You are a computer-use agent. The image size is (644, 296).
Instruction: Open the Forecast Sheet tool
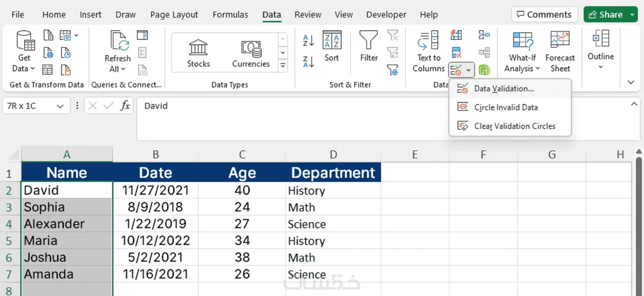tap(560, 51)
